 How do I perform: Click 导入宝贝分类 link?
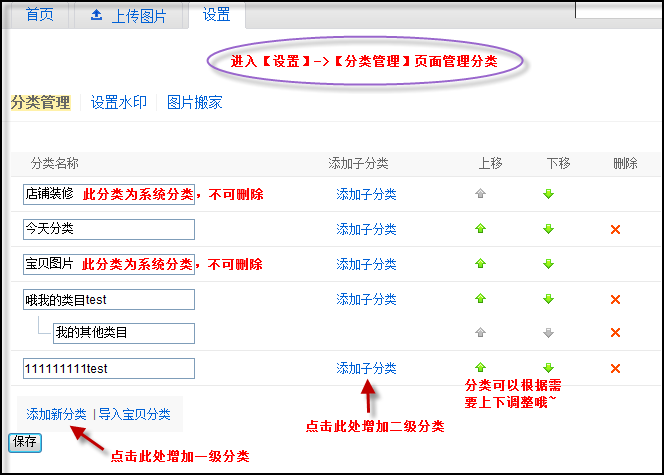[x=134, y=414]
